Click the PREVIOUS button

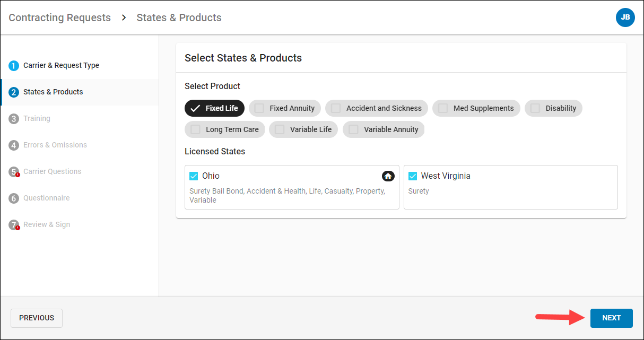click(x=37, y=318)
